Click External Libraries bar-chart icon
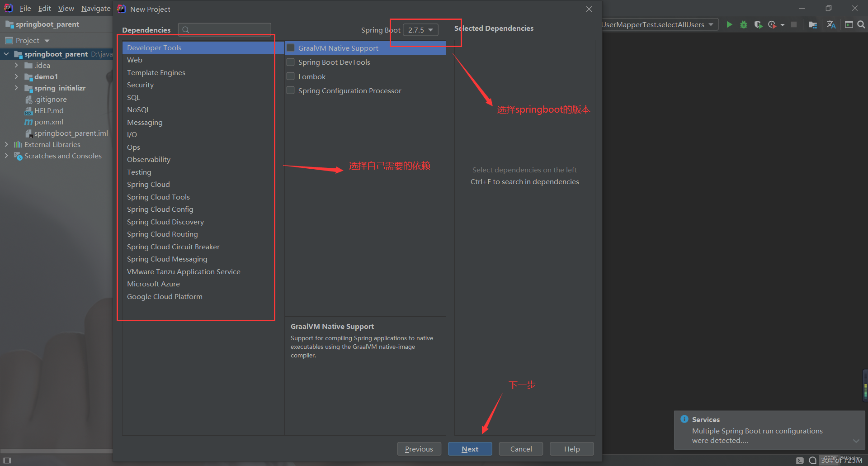Screen dimensions: 868x466 (18, 144)
